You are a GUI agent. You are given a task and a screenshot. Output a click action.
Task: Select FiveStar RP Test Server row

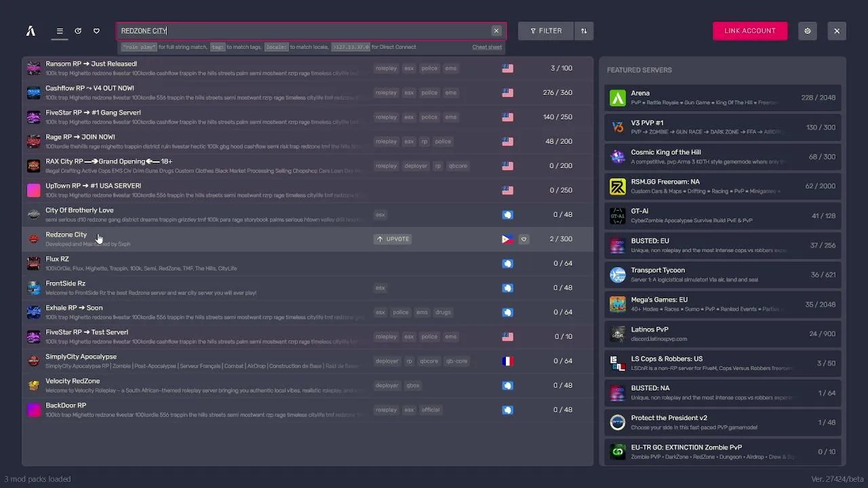[x=308, y=336]
